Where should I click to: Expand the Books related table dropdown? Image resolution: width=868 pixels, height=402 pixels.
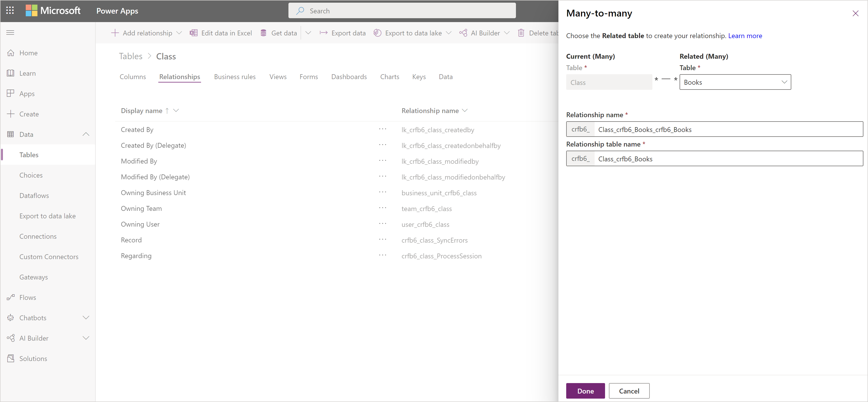pos(785,82)
